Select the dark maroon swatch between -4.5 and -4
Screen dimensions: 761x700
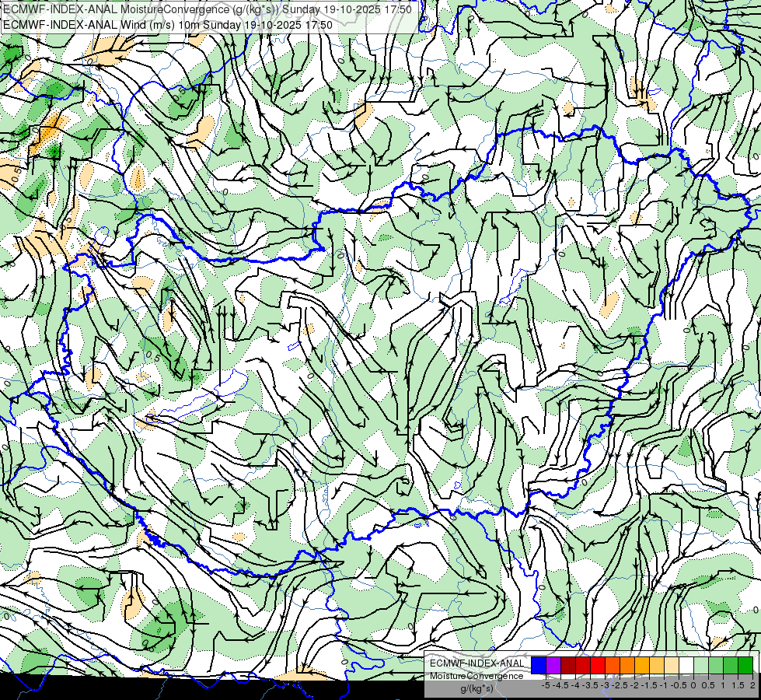(x=568, y=666)
